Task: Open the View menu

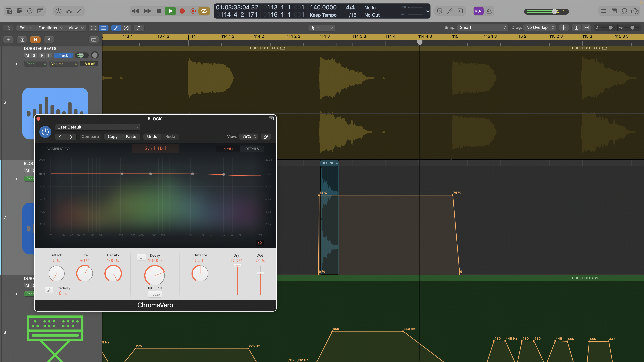Action: pyautogui.click(x=76, y=28)
